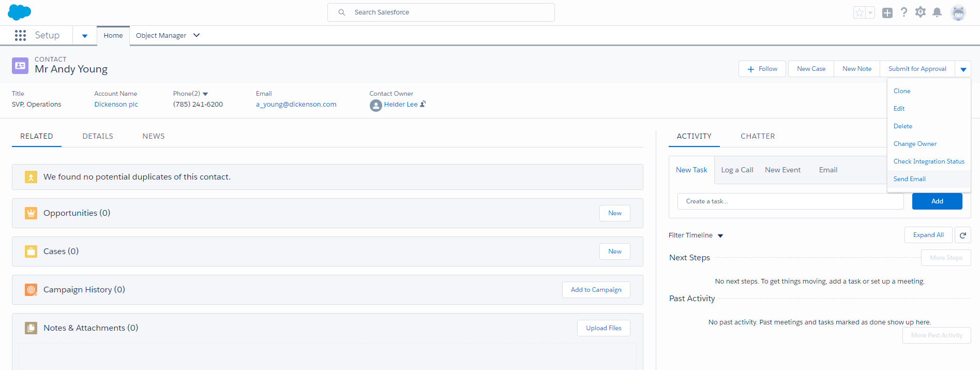
Task: Open Helder Lee owner link
Action: (x=401, y=105)
